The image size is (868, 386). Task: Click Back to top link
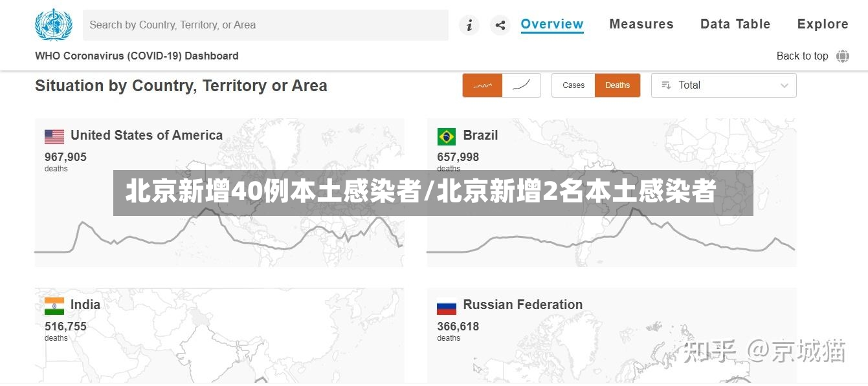click(803, 56)
